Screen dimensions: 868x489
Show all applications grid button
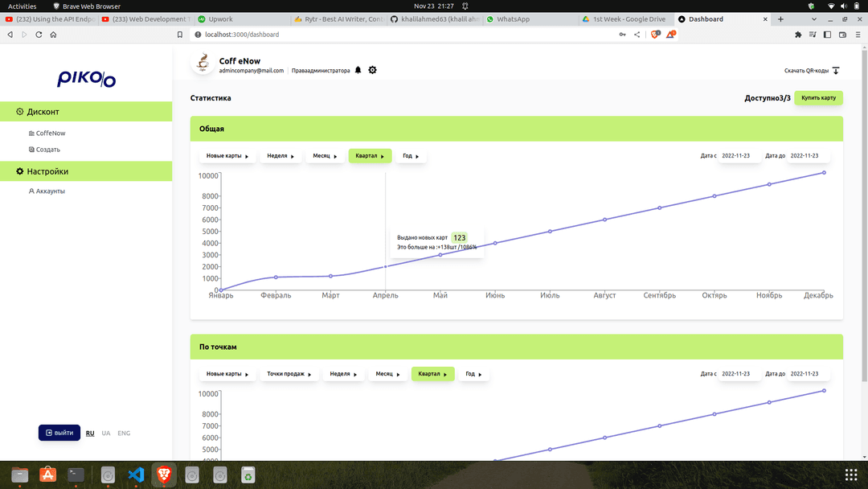pyautogui.click(x=851, y=475)
